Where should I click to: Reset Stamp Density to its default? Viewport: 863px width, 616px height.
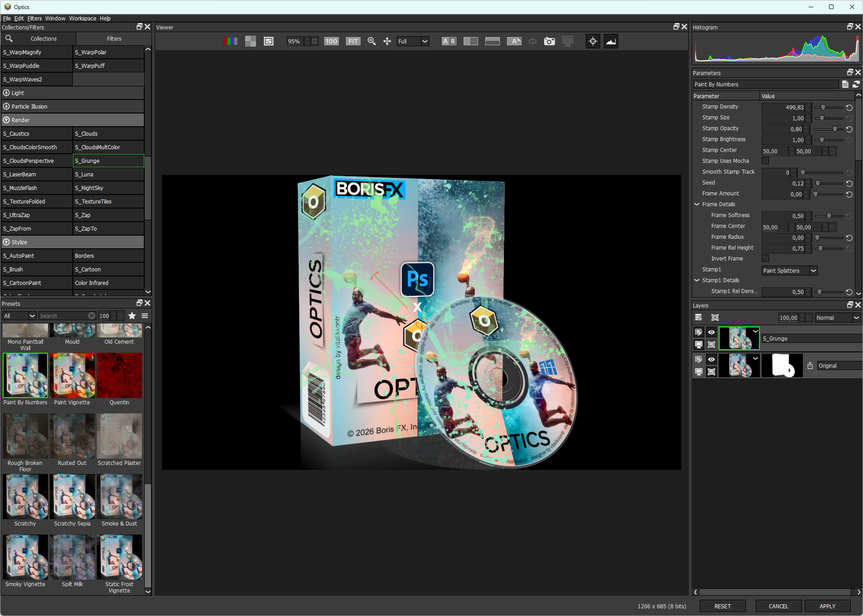tap(849, 107)
